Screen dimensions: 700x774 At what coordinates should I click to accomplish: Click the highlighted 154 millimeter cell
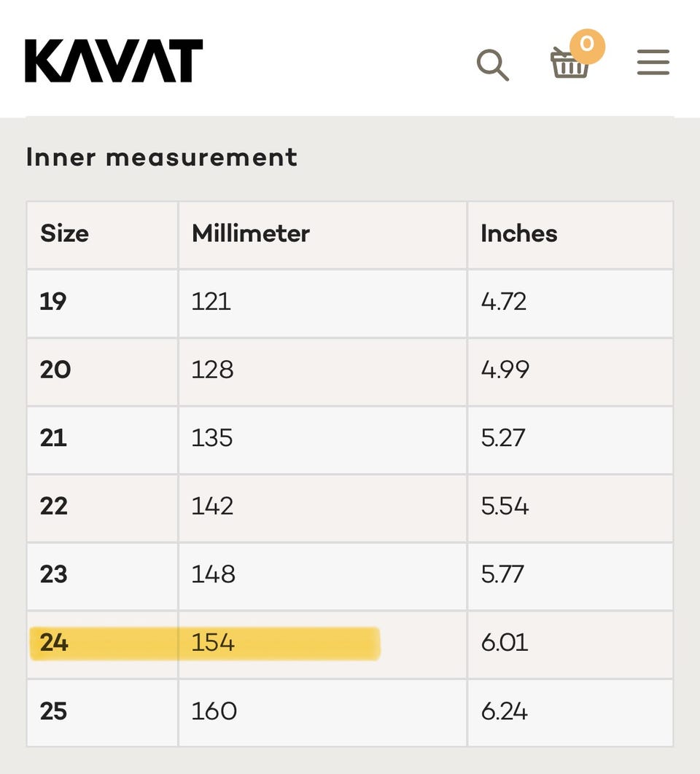[322, 645]
